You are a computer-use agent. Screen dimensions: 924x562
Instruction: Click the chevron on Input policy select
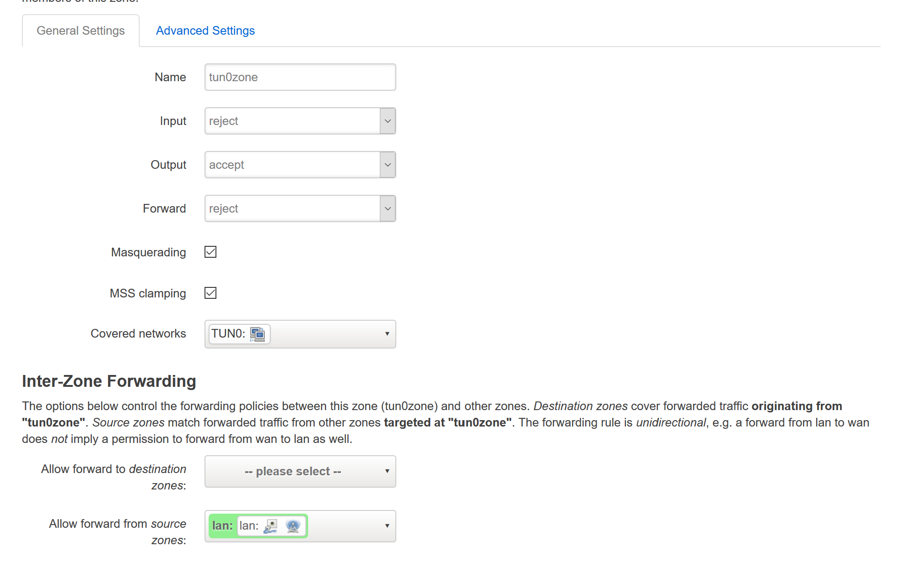click(x=388, y=121)
